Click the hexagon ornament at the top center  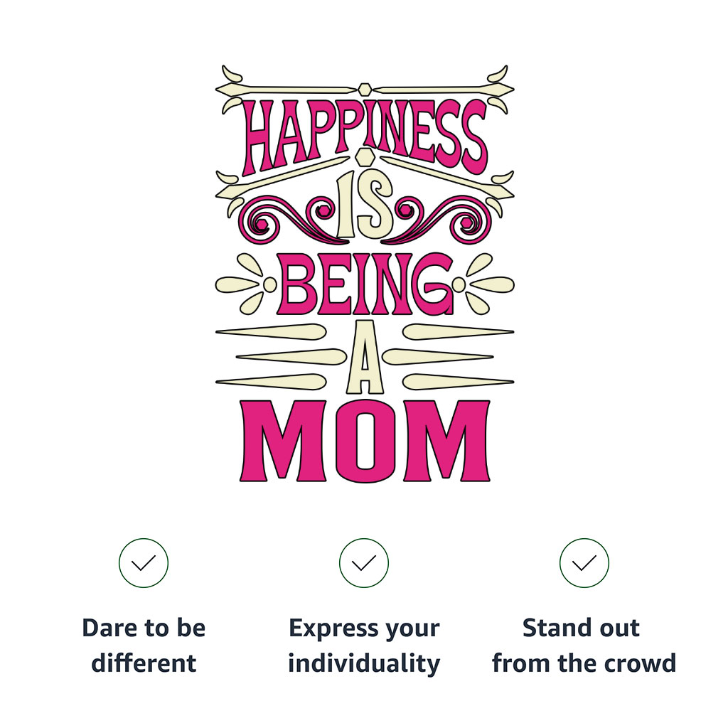coord(365,89)
